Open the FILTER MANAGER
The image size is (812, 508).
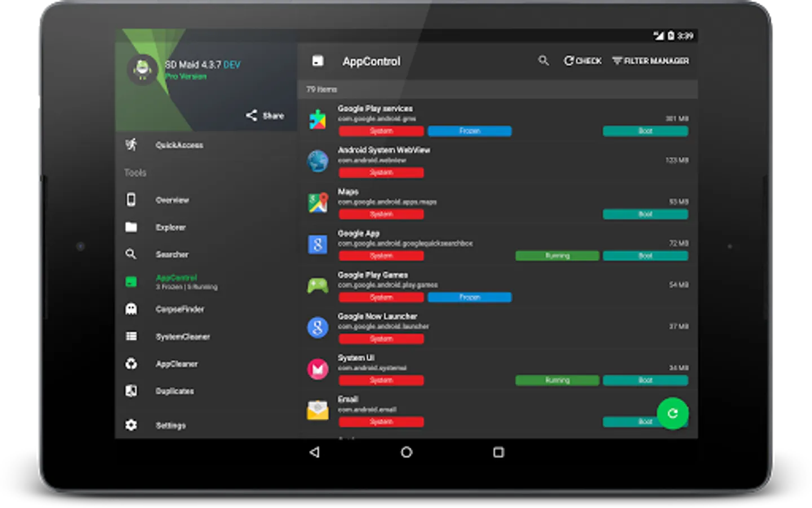pyautogui.click(x=651, y=60)
